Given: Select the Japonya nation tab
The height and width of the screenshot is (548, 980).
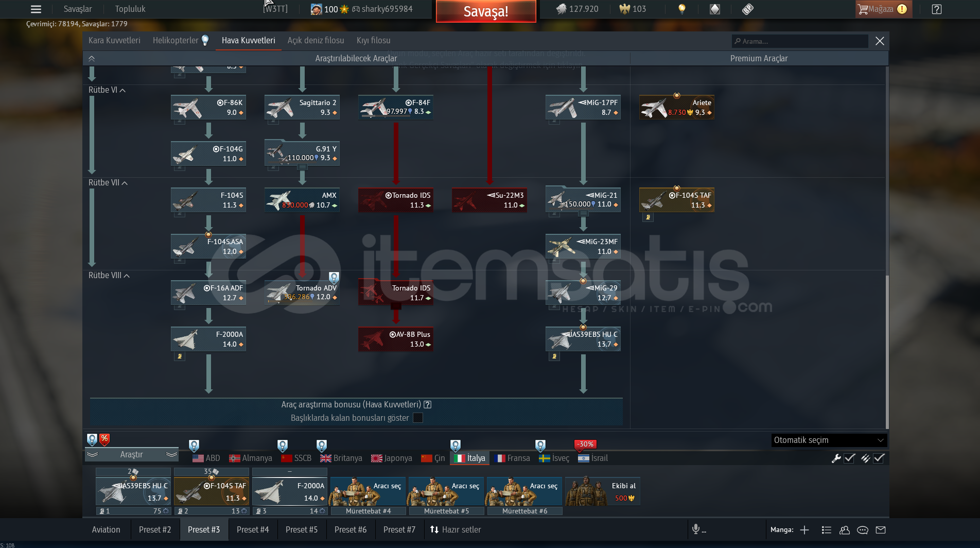Looking at the screenshot, I should tap(392, 458).
